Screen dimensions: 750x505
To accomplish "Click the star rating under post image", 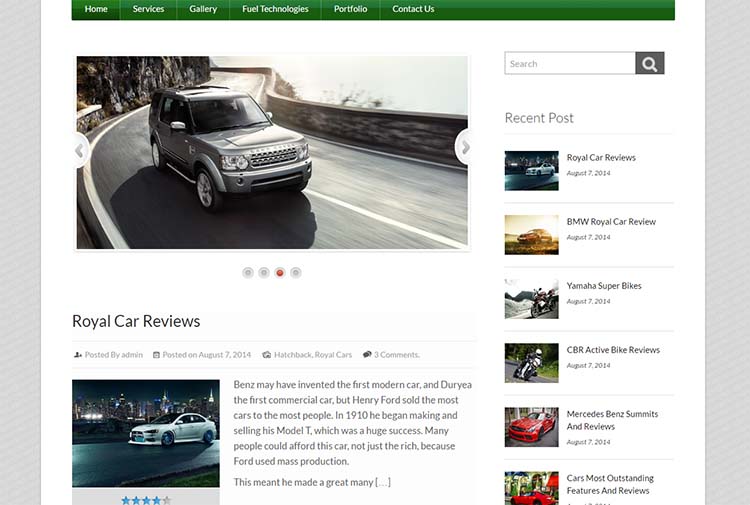I will (146, 500).
